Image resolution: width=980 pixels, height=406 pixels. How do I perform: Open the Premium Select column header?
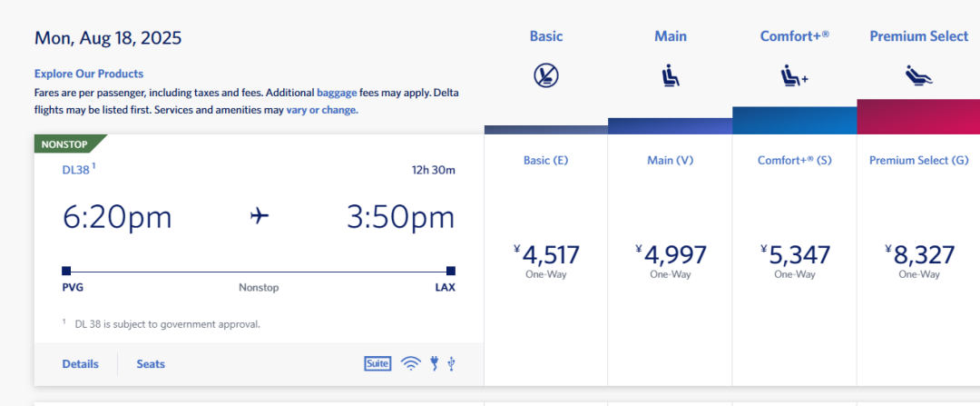[x=918, y=36]
